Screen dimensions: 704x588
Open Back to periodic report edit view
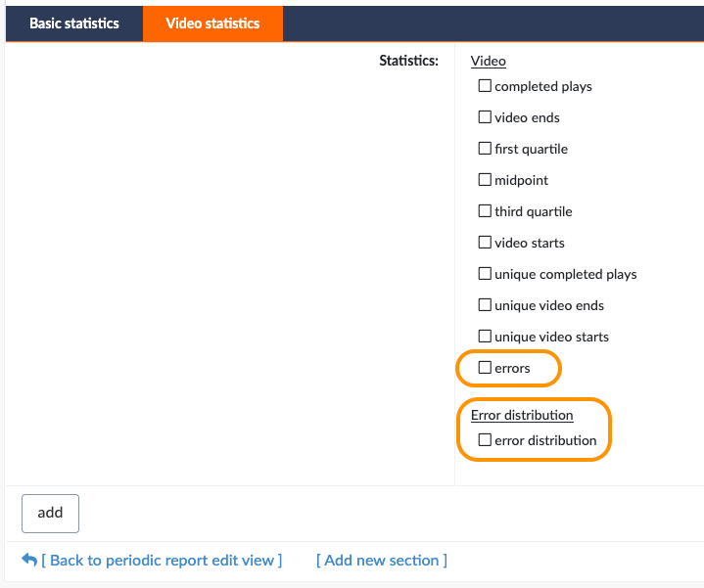[x=162, y=561]
